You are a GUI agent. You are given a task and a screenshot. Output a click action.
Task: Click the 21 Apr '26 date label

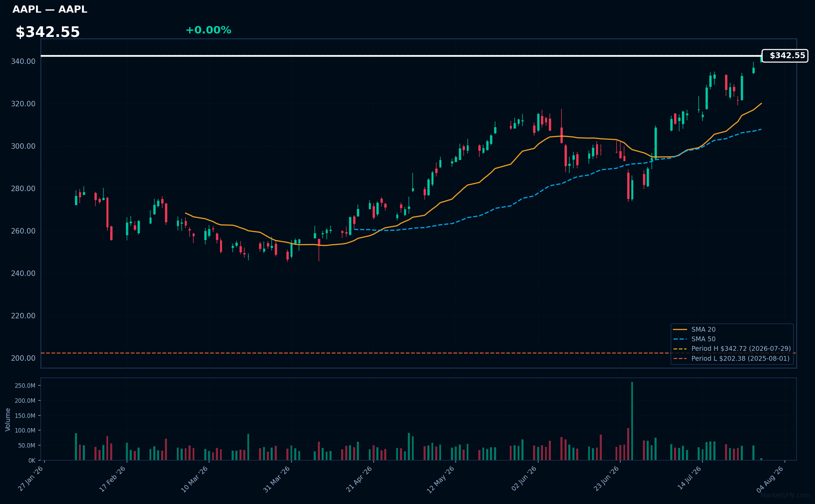(x=359, y=479)
